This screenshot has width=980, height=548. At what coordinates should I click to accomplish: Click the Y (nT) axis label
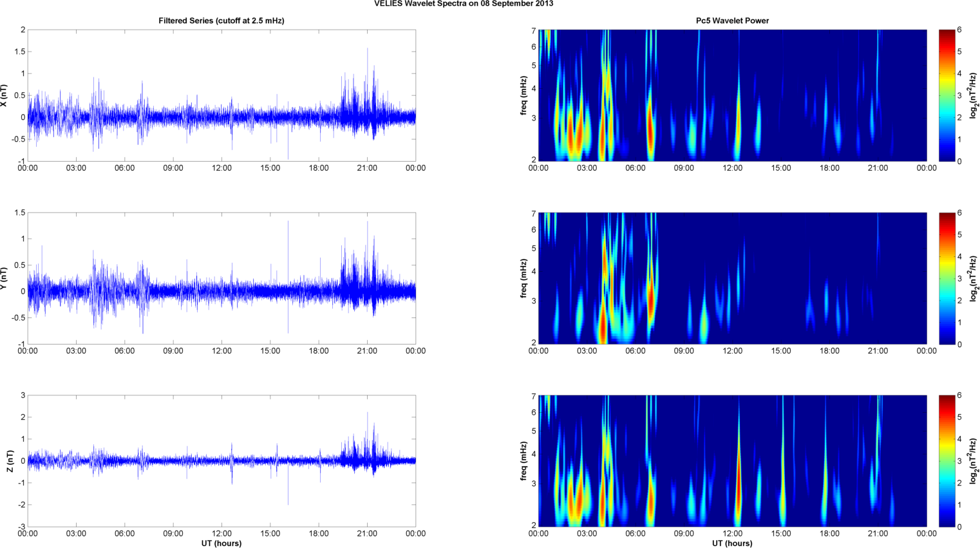point(5,278)
